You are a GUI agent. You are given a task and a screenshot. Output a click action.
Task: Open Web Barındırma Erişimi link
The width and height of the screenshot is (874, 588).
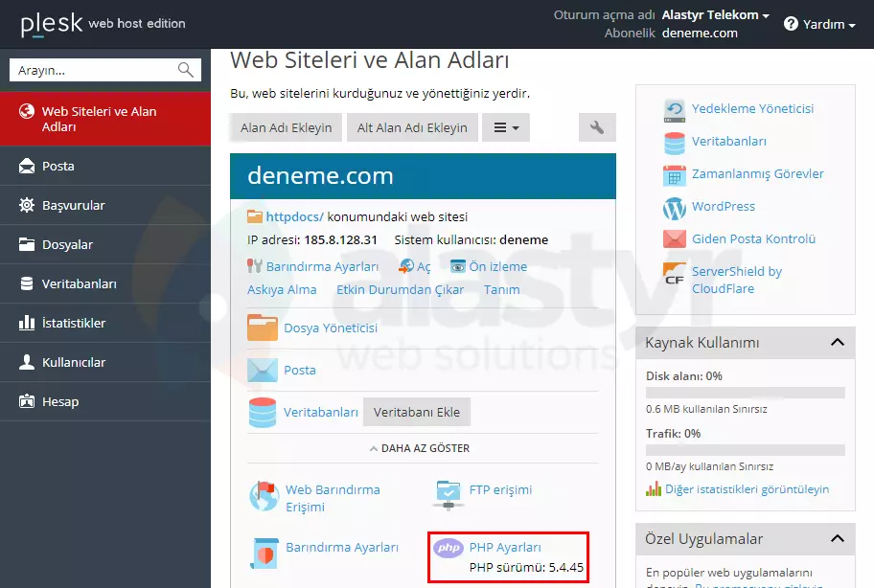click(333, 498)
